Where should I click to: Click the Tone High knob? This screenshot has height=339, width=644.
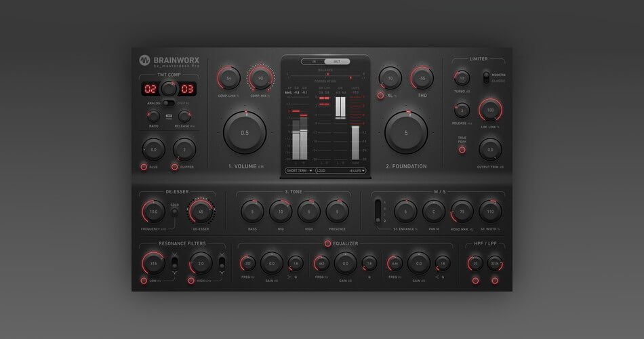point(309,212)
